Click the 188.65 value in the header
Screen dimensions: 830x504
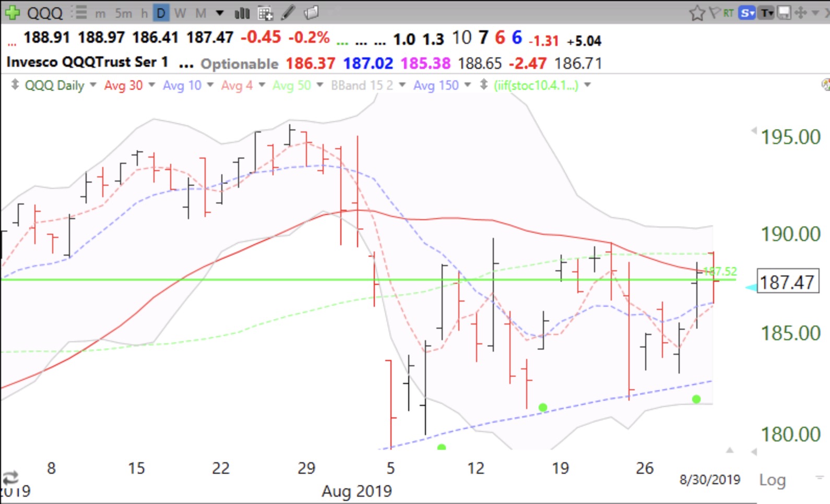click(480, 64)
